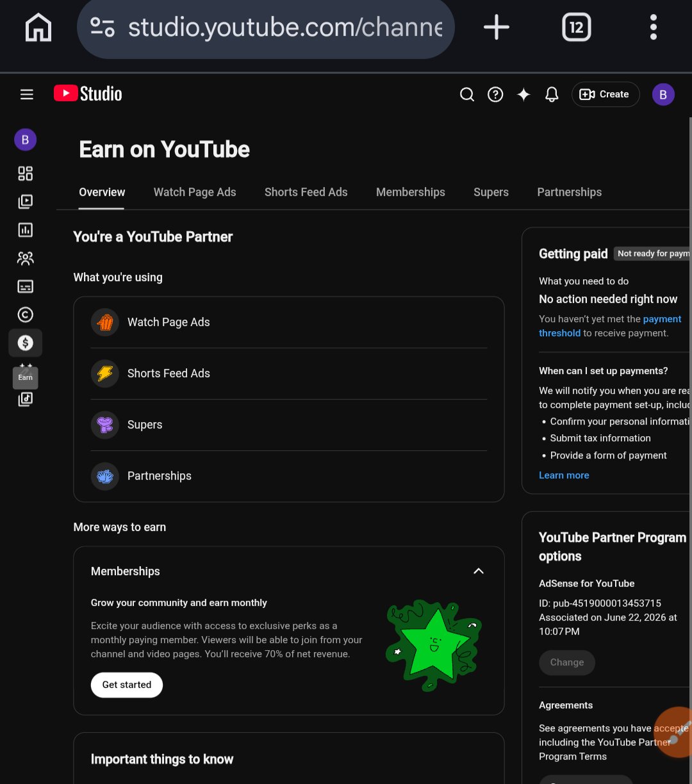
Task: Click the blue Partnerships row icon
Action: point(105,476)
